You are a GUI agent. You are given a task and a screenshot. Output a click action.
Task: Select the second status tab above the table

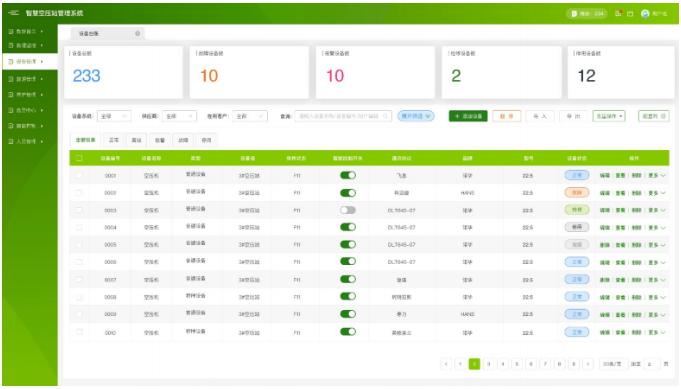pos(114,140)
